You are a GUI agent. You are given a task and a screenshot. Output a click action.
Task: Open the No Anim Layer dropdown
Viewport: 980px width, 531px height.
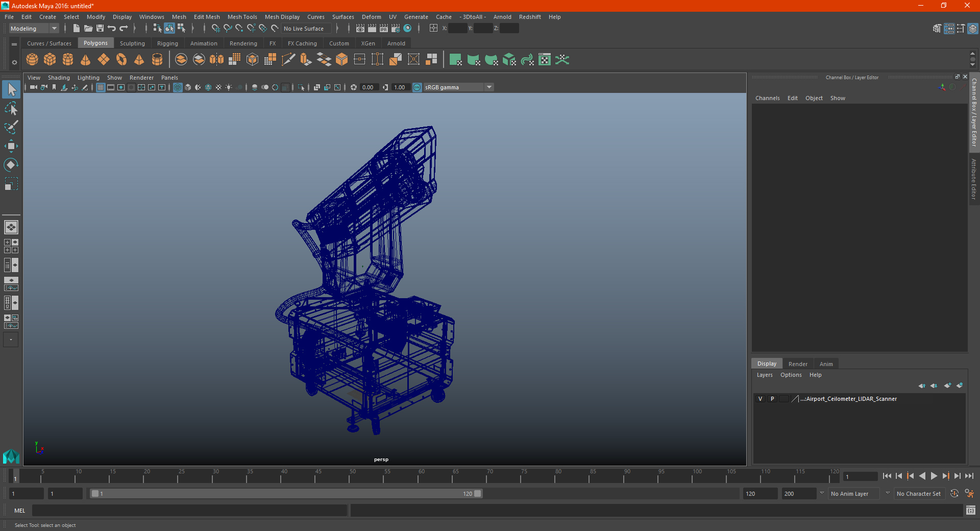point(854,494)
